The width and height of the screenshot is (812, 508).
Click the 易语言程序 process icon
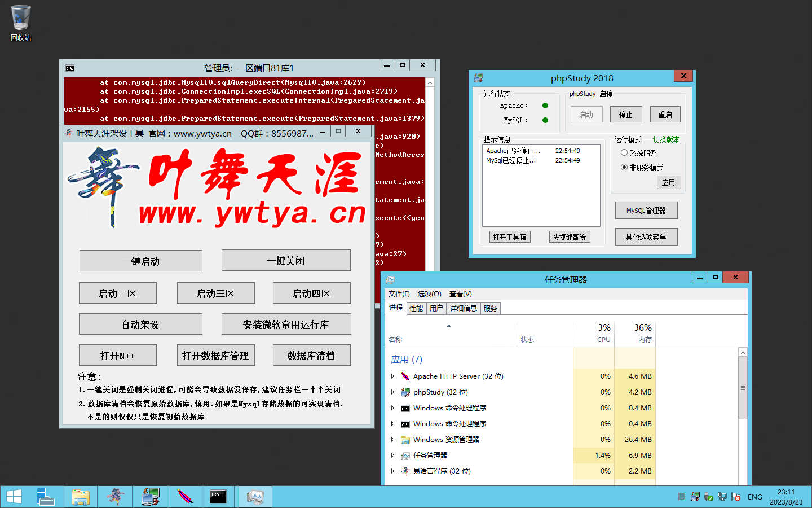pos(405,471)
